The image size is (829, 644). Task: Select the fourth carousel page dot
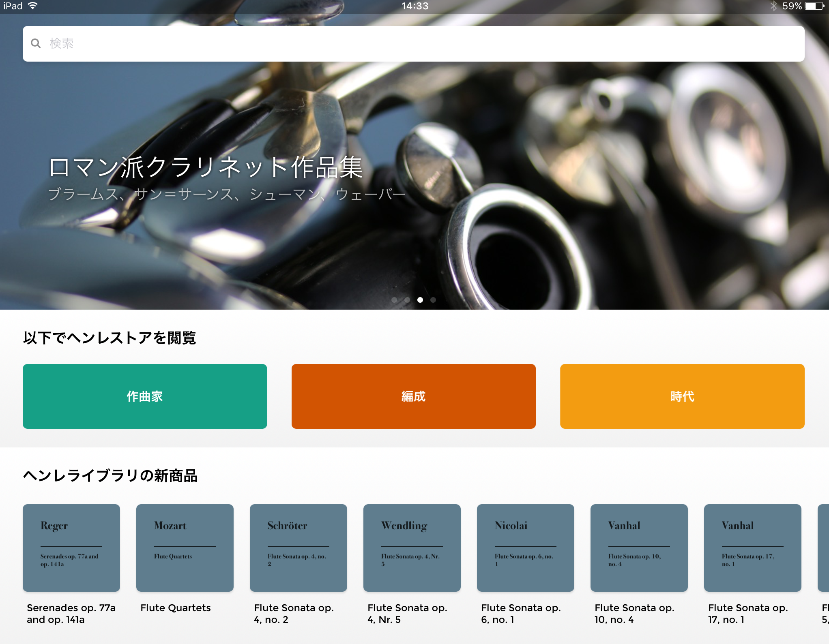[433, 300]
